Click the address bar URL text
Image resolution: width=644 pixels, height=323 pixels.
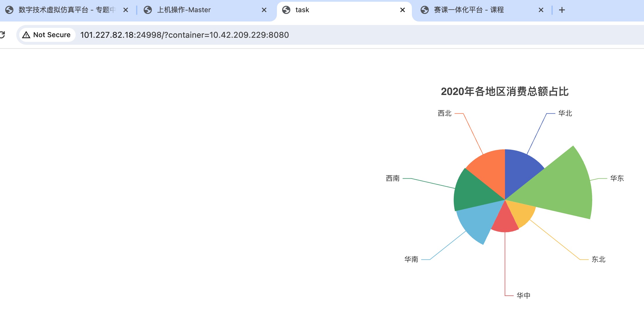coord(184,35)
